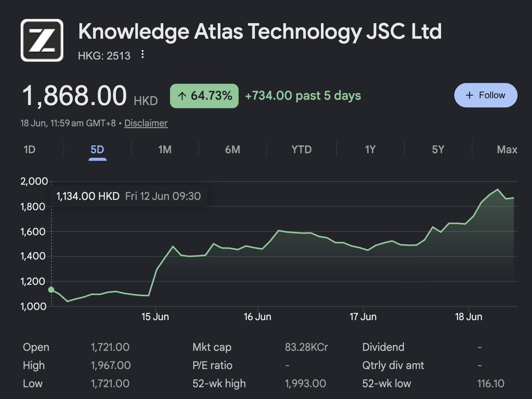The image size is (532, 399).
Task: Click the 52-wk high value 1,993.00
Action: [305, 383]
